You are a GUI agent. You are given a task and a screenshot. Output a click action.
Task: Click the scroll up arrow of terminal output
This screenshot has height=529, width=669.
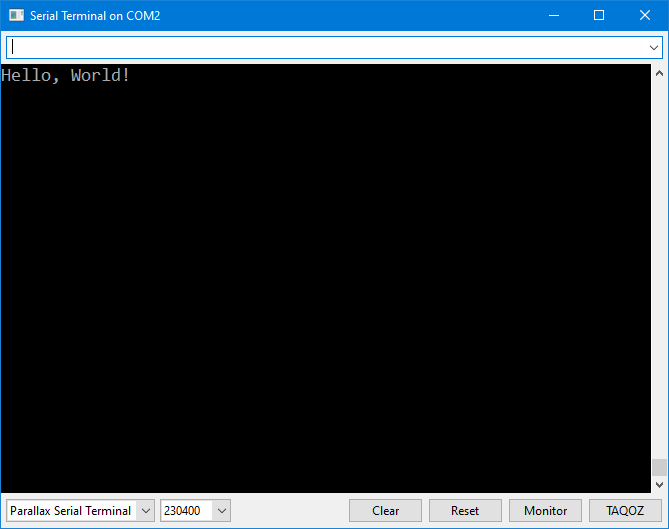(659, 73)
